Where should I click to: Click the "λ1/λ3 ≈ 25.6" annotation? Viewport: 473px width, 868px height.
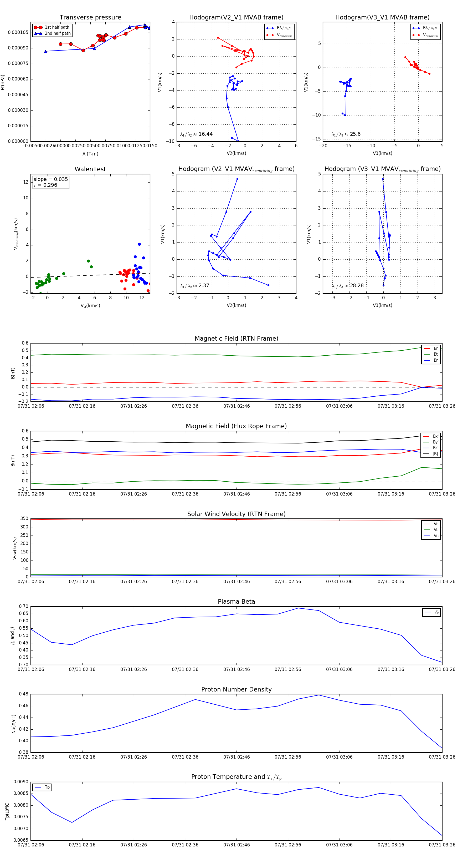346,134
